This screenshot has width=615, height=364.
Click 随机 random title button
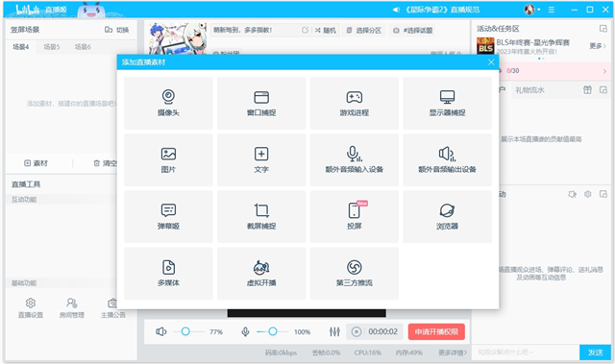(325, 30)
